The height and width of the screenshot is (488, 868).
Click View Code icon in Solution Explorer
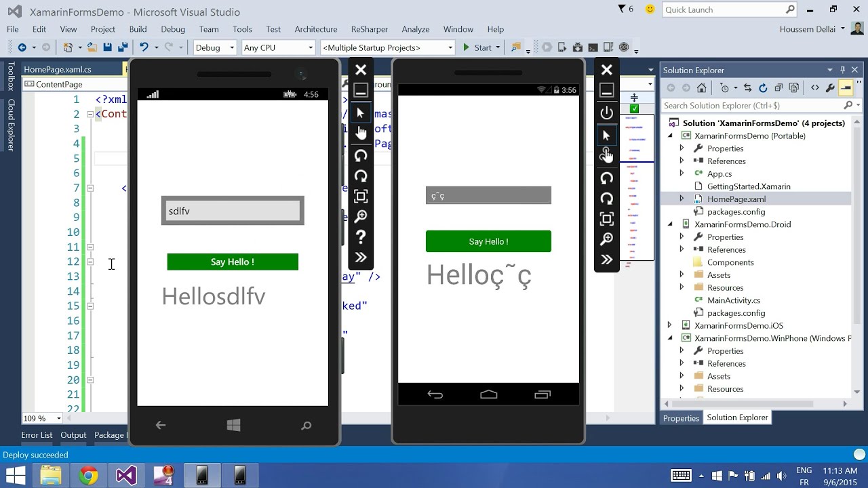(814, 88)
